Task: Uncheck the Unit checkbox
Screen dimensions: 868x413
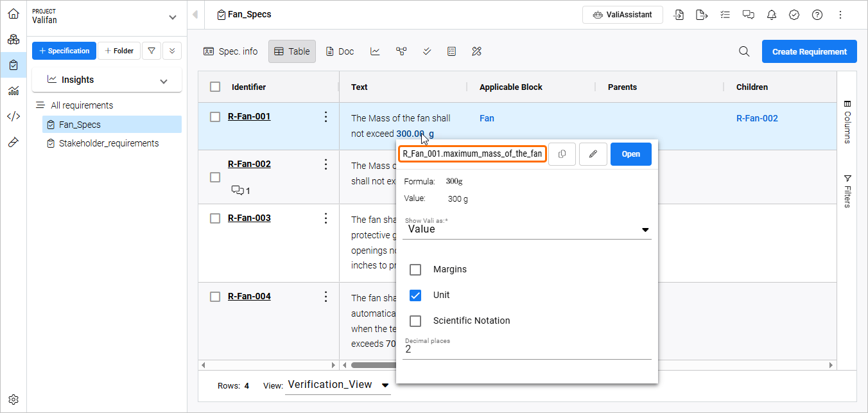Action: point(415,295)
